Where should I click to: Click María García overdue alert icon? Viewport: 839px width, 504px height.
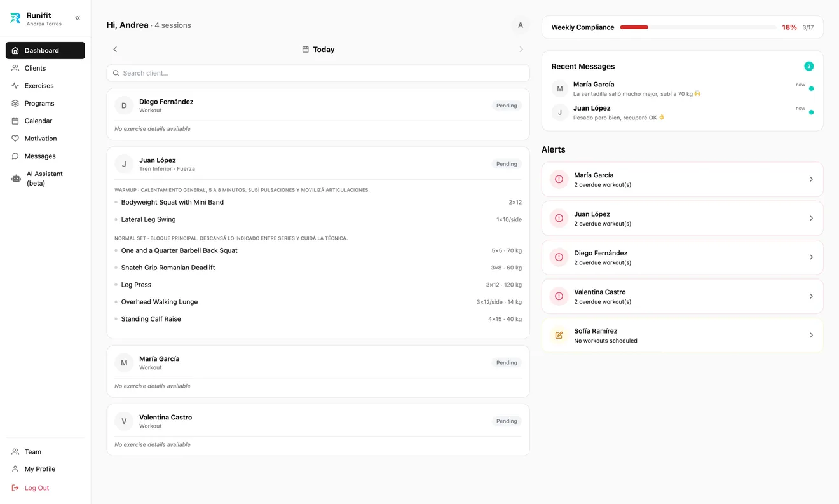pyautogui.click(x=559, y=179)
